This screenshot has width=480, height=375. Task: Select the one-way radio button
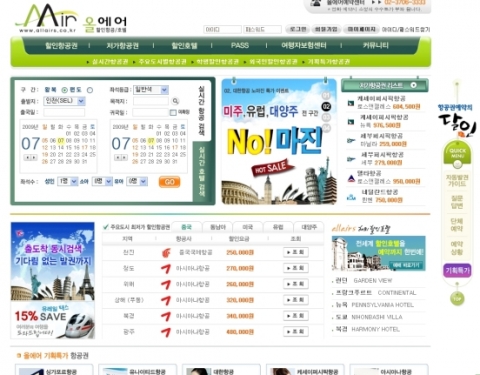pos(90,90)
